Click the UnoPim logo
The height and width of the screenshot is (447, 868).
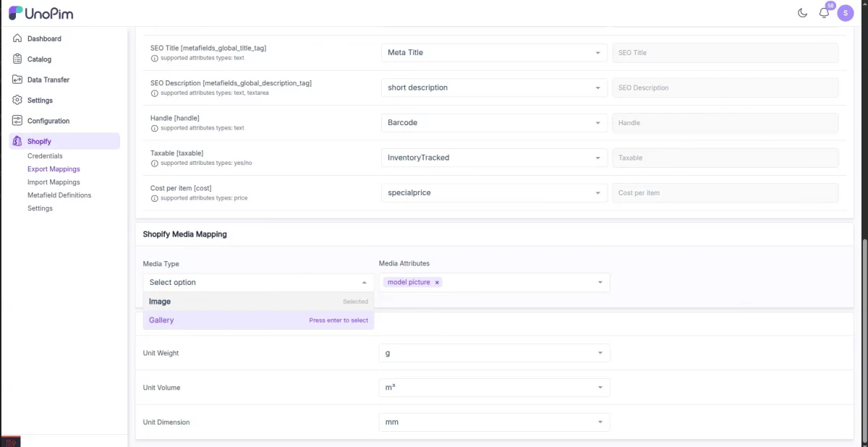point(39,12)
